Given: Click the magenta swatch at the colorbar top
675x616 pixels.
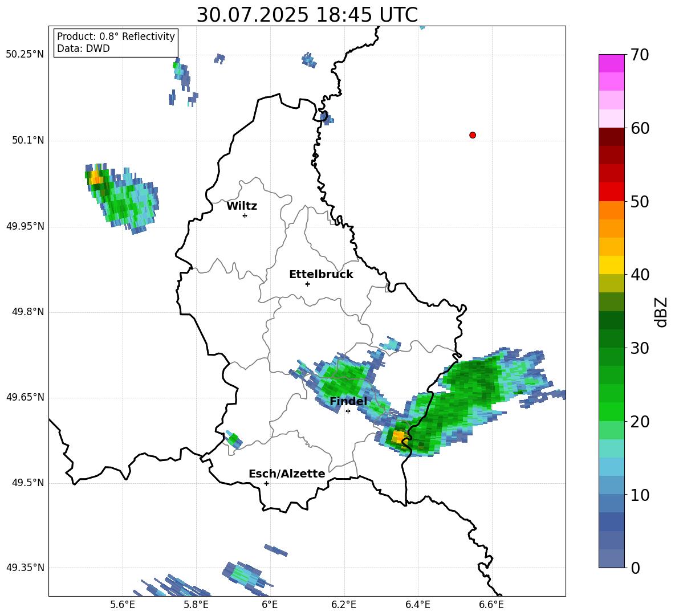Looking at the screenshot, I should pos(611,63).
